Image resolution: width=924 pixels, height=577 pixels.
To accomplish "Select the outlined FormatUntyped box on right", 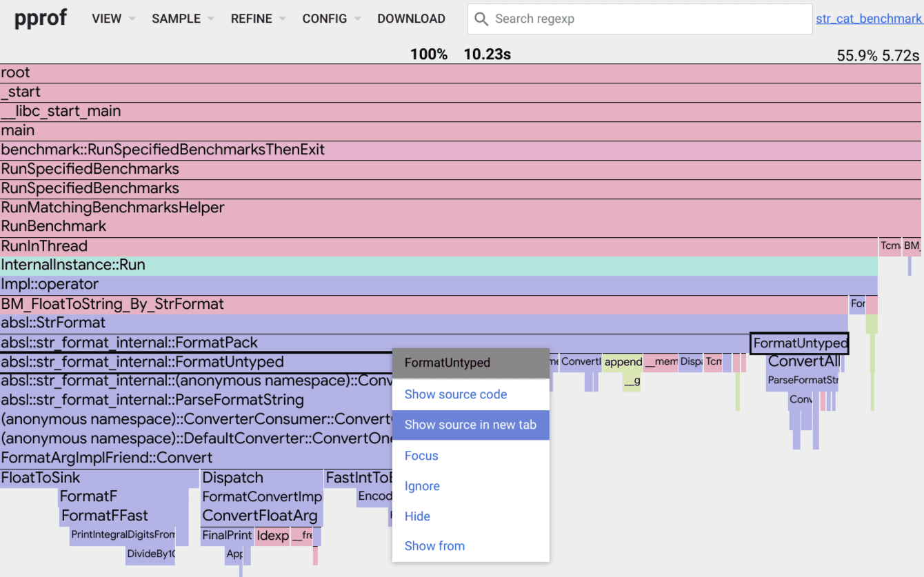I will point(799,343).
